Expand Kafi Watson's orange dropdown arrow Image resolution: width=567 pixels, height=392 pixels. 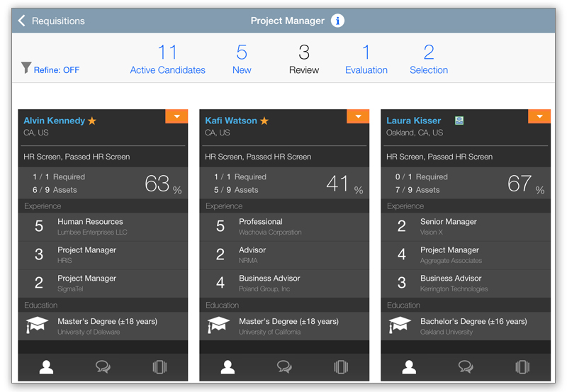tap(358, 116)
